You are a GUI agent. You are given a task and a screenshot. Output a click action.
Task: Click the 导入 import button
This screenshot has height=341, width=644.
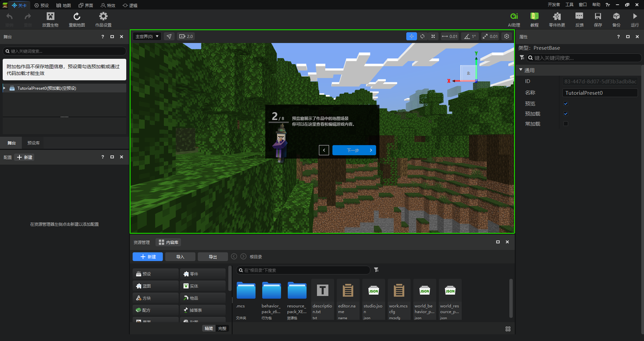click(x=180, y=257)
